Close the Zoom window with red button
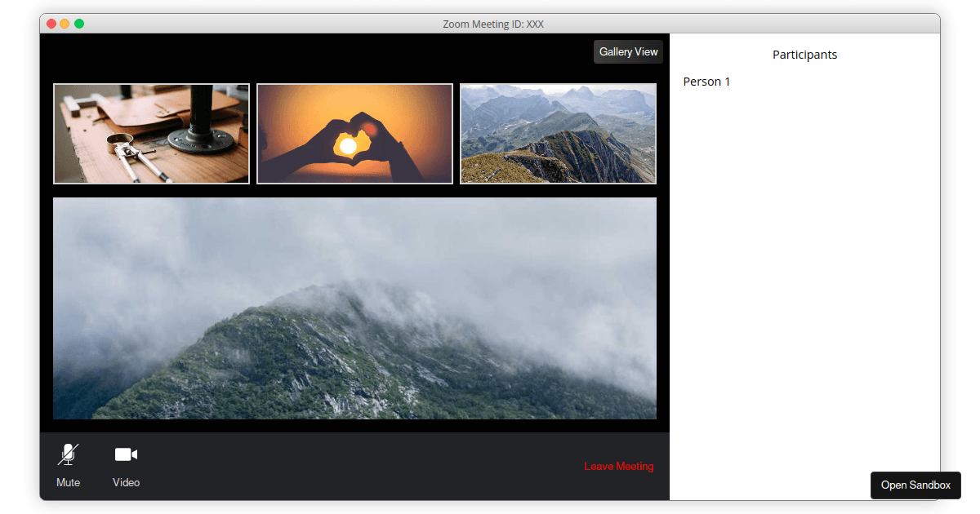This screenshot has height=514, width=980. pos(51,24)
